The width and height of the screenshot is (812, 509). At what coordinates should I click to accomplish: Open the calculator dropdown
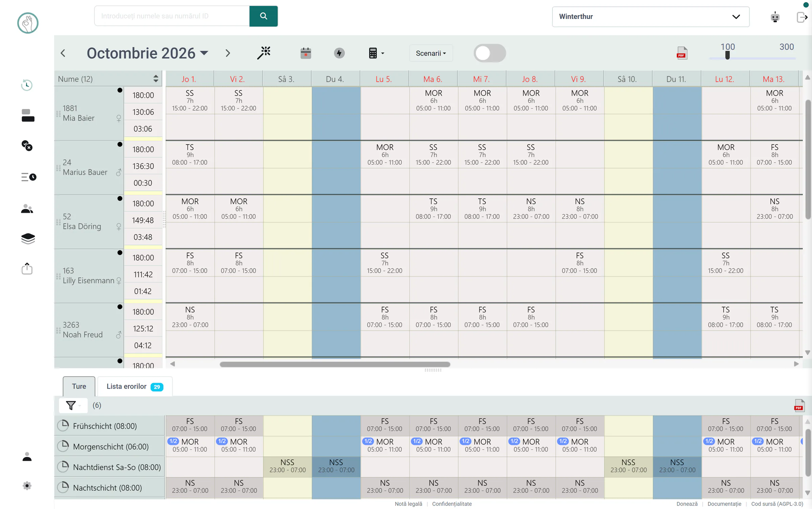coord(376,53)
